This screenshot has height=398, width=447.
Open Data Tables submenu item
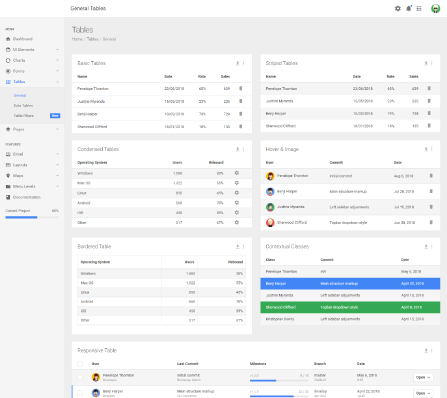tap(23, 105)
